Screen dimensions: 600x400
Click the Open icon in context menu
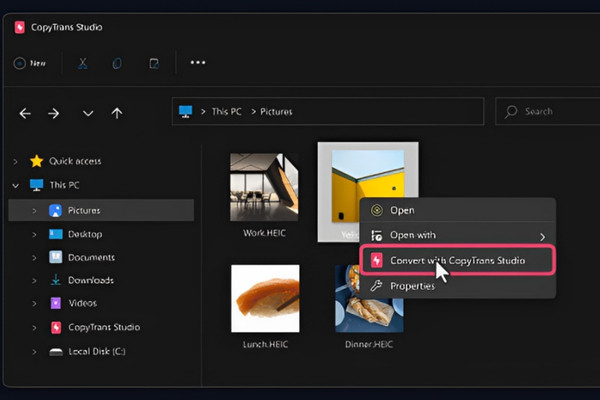[x=377, y=210]
